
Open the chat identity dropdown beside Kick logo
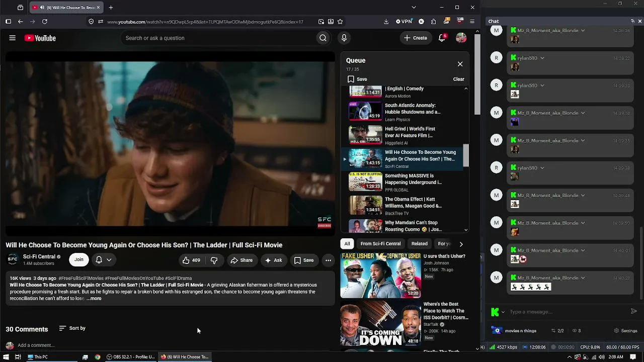click(503, 312)
